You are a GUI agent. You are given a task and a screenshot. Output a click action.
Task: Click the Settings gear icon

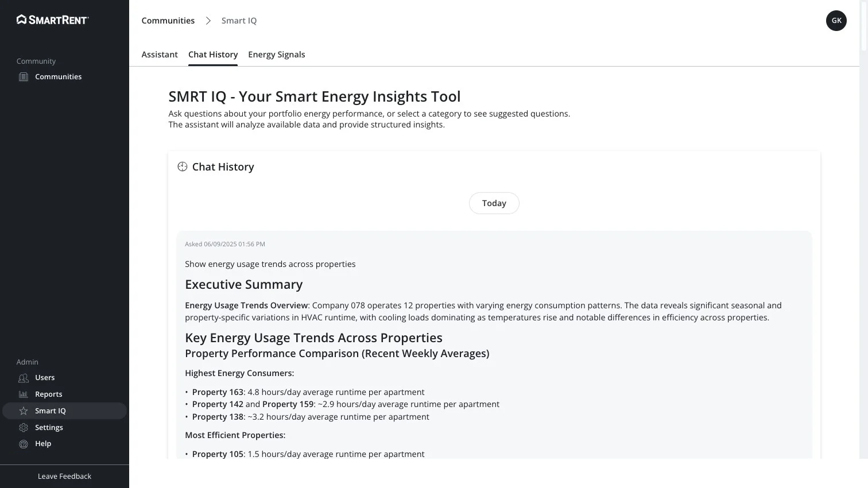point(24,428)
